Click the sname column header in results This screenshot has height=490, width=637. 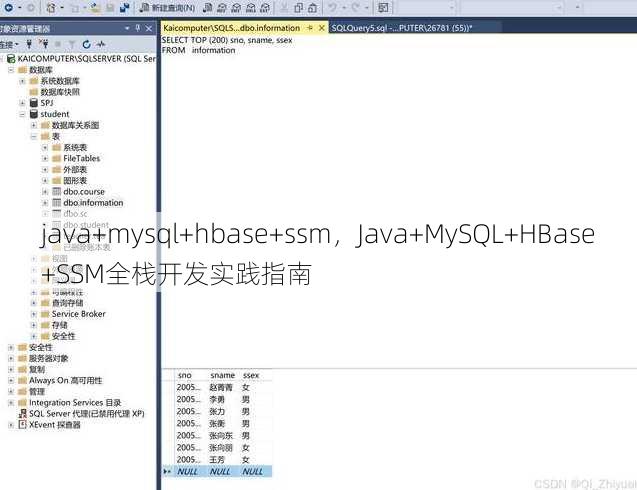point(223,375)
